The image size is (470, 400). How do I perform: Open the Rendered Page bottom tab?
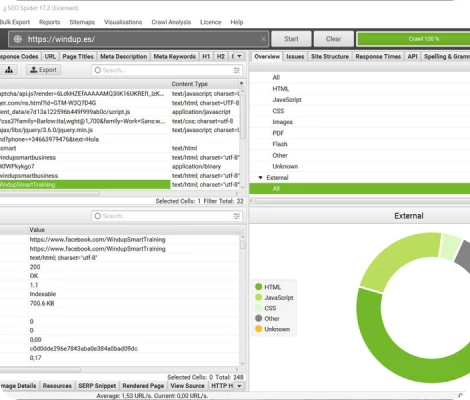(x=143, y=386)
